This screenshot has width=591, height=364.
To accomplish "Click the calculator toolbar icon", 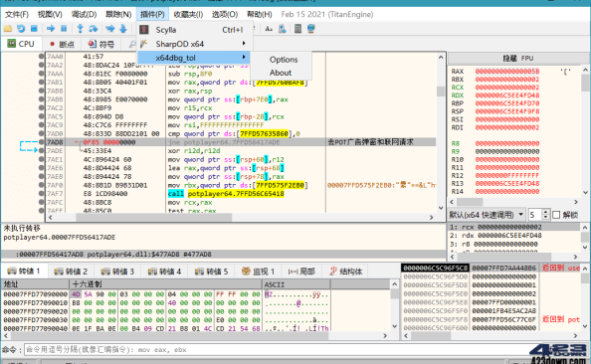I will pos(297,29).
